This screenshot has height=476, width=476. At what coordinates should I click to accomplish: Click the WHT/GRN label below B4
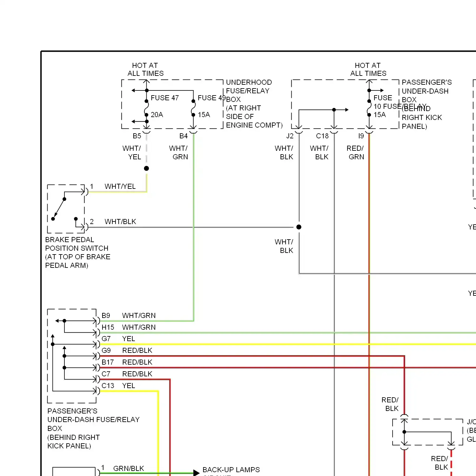[x=178, y=152]
